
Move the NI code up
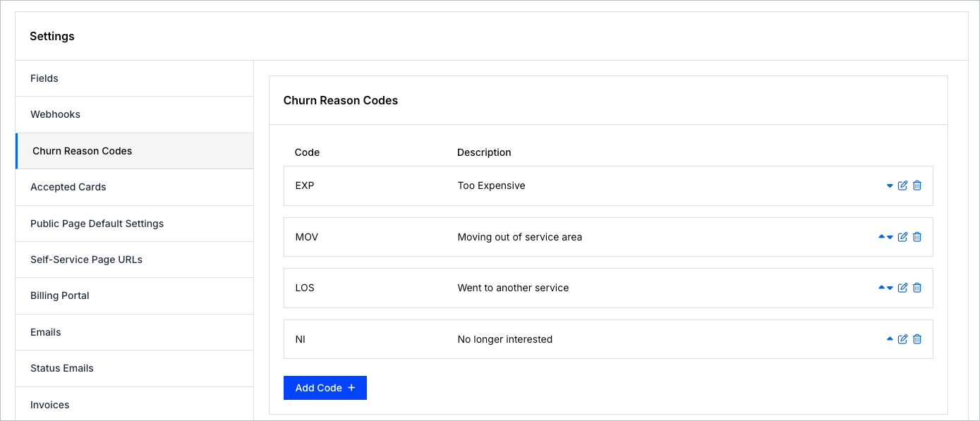click(890, 339)
